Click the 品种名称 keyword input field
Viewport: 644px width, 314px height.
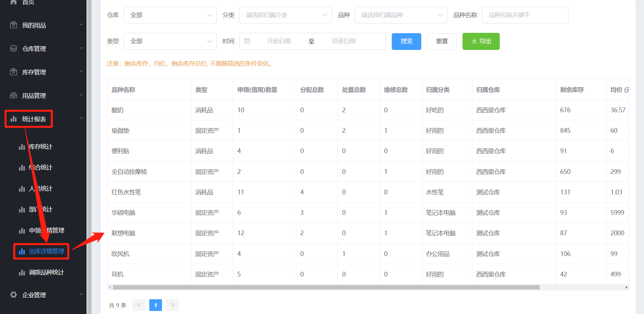click(525, 15)
